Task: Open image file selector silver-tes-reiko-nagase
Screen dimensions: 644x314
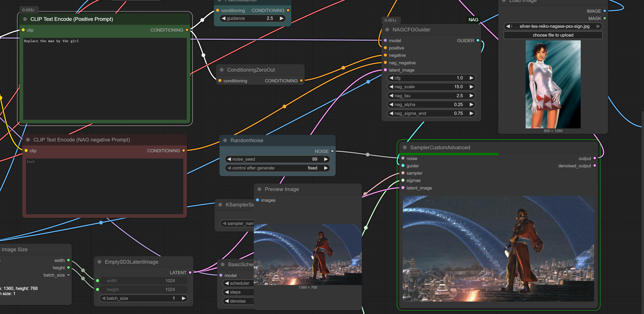Action: (553, 26)
